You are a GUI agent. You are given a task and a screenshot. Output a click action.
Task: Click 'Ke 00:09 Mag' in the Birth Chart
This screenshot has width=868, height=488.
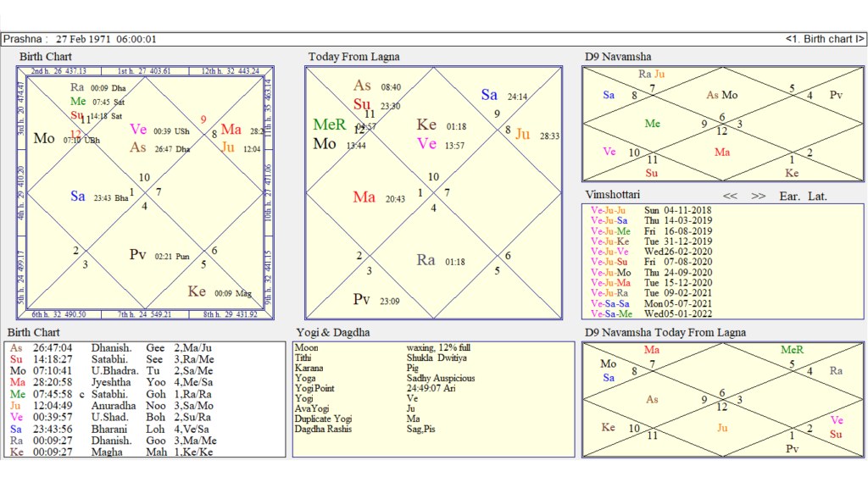tap(220, 291)
